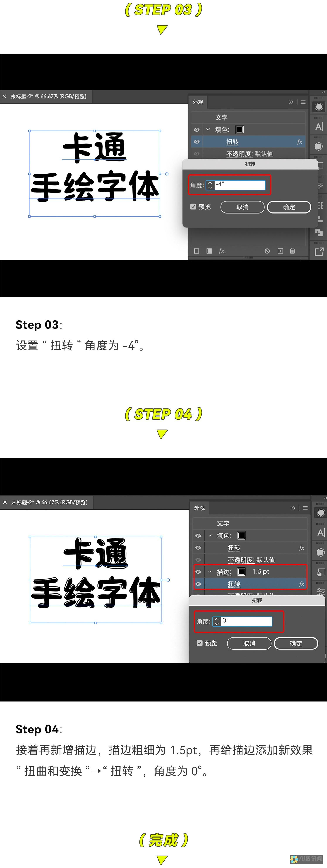Click angle field showing -4°
Image resolution: width=327 pixels, height=868 pixels.
tap(240, 185)
